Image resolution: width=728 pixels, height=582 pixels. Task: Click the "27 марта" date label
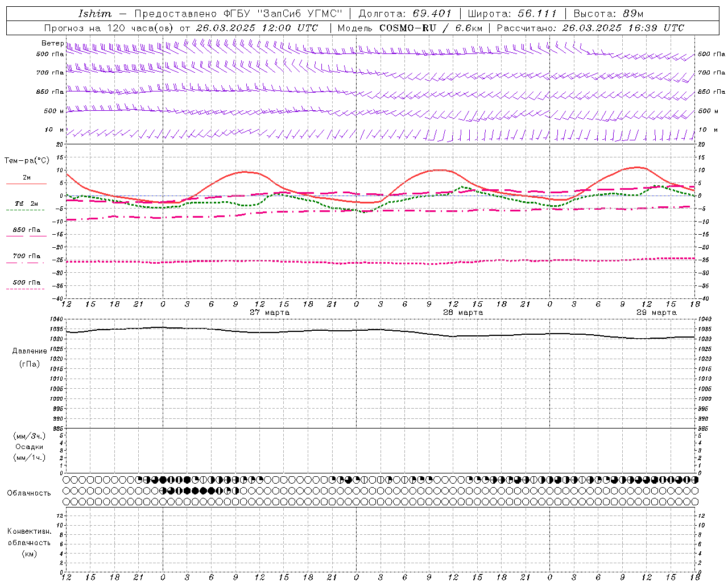click(270, 313)
